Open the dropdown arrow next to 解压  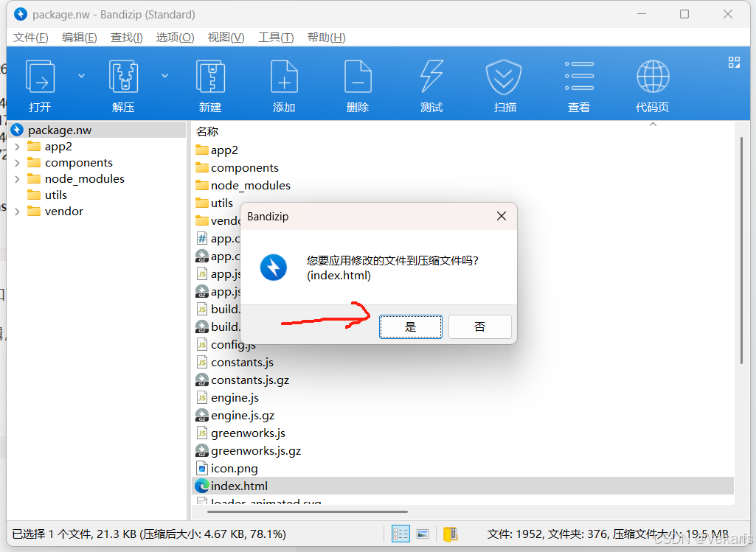[x=165, y=76]
